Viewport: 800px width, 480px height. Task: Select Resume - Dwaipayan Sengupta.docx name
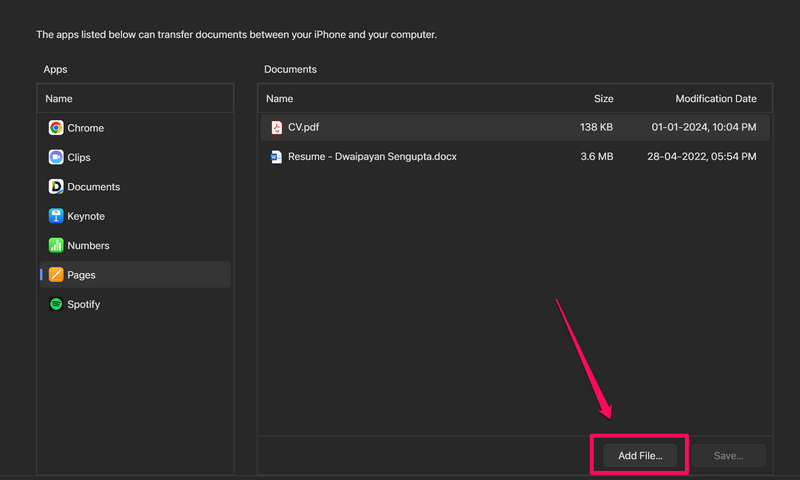(x=372, y=157)
